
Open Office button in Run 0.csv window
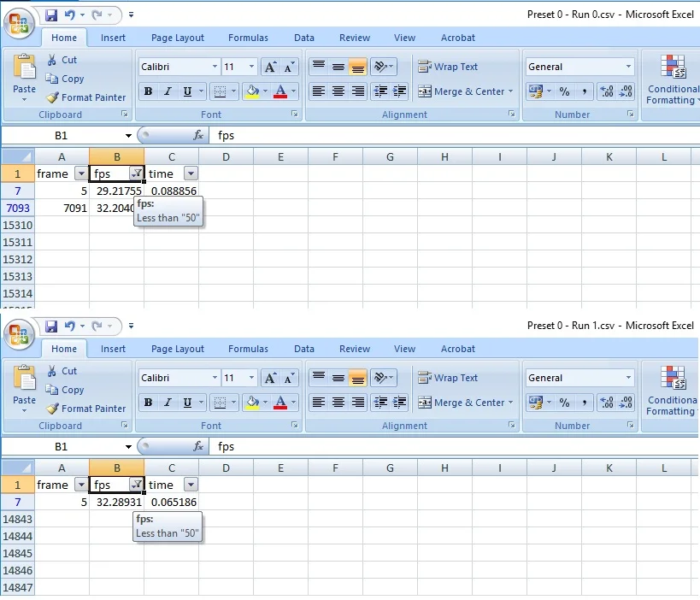click(19, 23)
